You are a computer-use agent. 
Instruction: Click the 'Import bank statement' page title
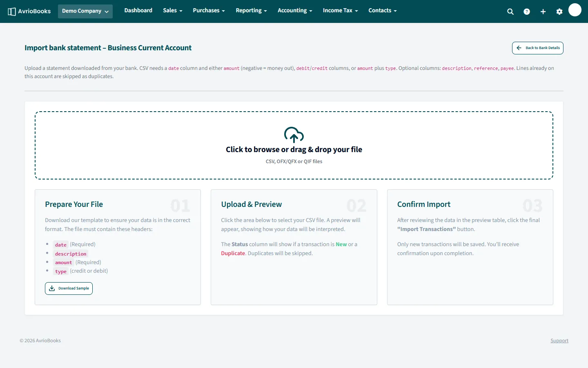tap(108, 48)
